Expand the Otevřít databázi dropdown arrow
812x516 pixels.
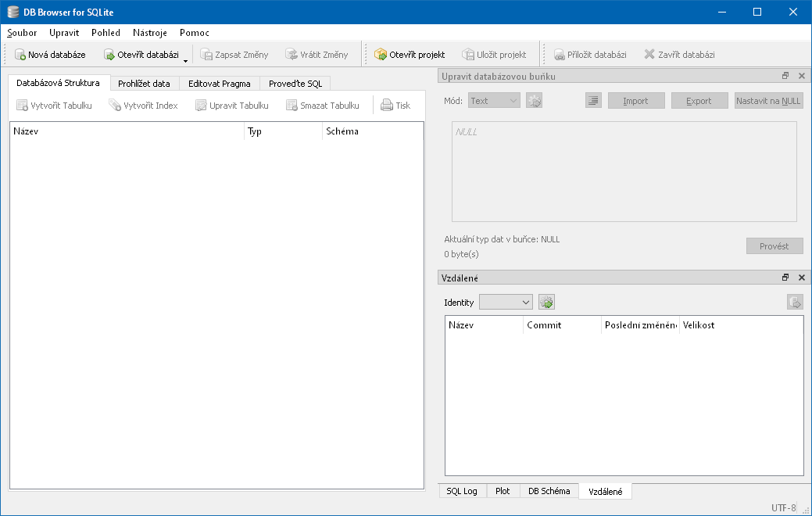point(185,59)
